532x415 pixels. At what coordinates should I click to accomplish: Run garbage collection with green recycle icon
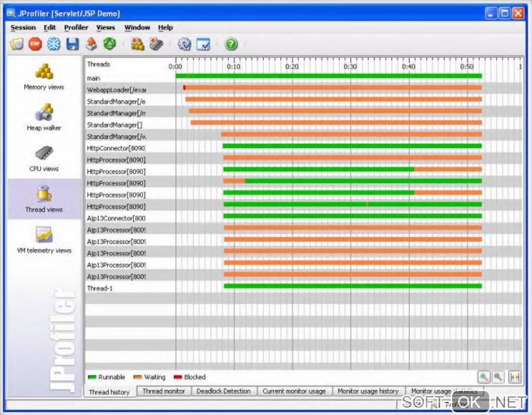[x=110, y=44]
